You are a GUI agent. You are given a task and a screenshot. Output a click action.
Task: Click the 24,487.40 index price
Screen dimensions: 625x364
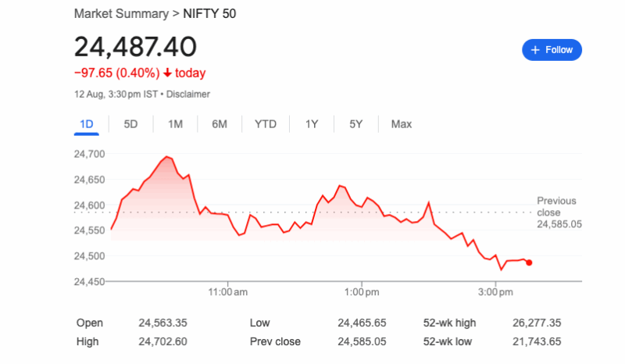[x=135, y=47]
